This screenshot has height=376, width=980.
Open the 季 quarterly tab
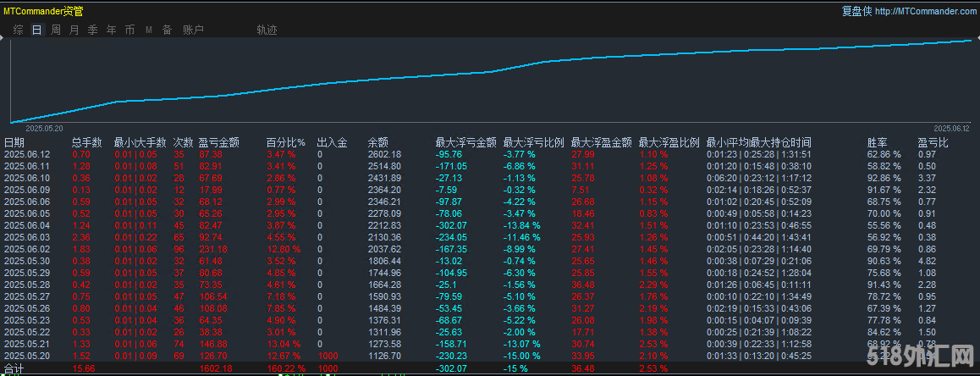click(x=92, y=30)
